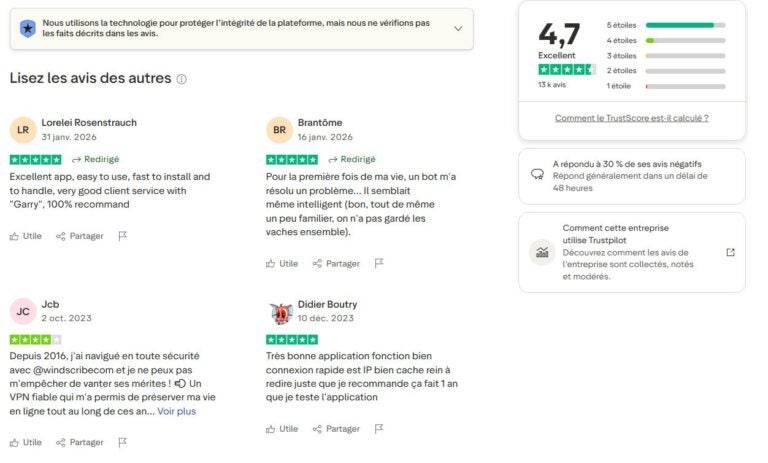768x463 pixels.
Task: Share Brantôme's review with Partager
Action: [x=336, y=263]
